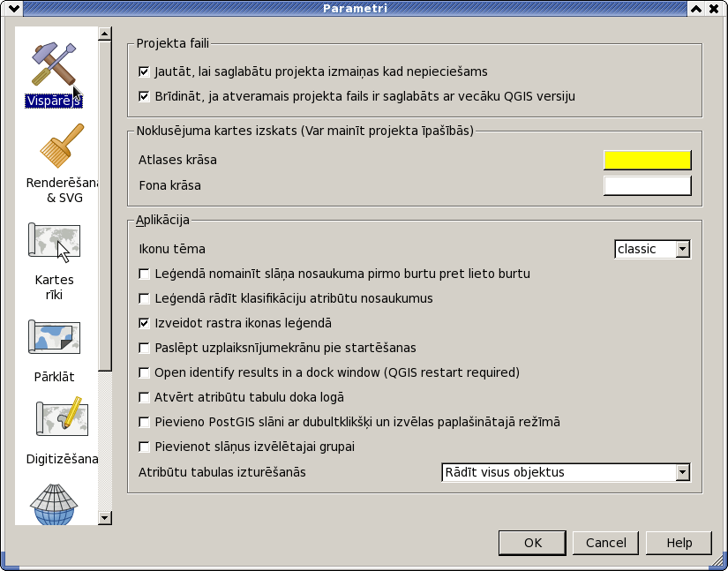Click the Ikonu tēma label
728x571 pixels.
point(172,249)
